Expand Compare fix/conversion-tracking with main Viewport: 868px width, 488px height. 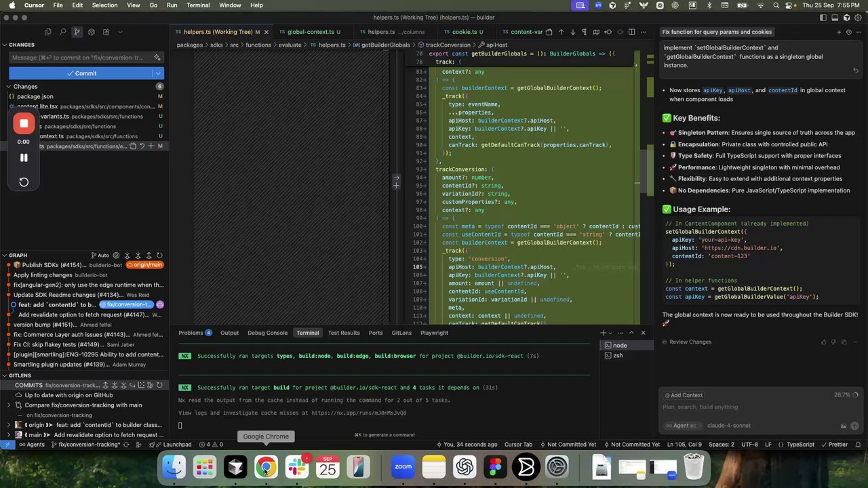[8, 405]
